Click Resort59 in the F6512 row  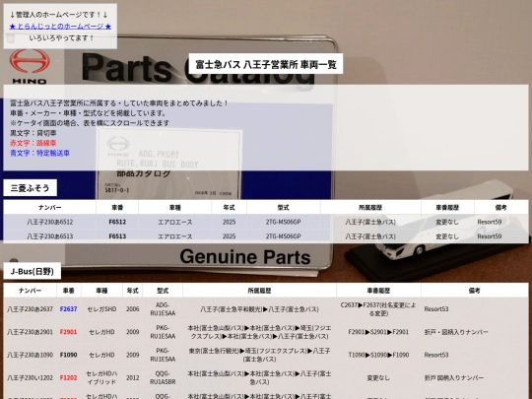point(490,222)
